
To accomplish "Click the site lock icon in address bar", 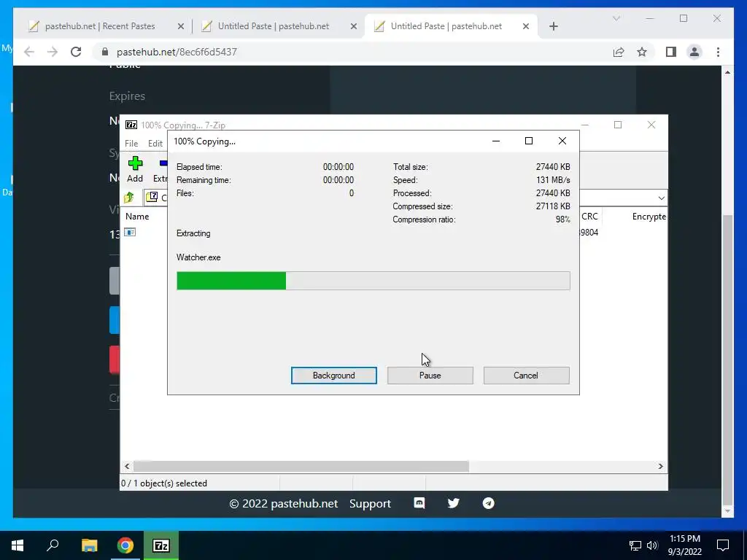I will pos(105,52).
